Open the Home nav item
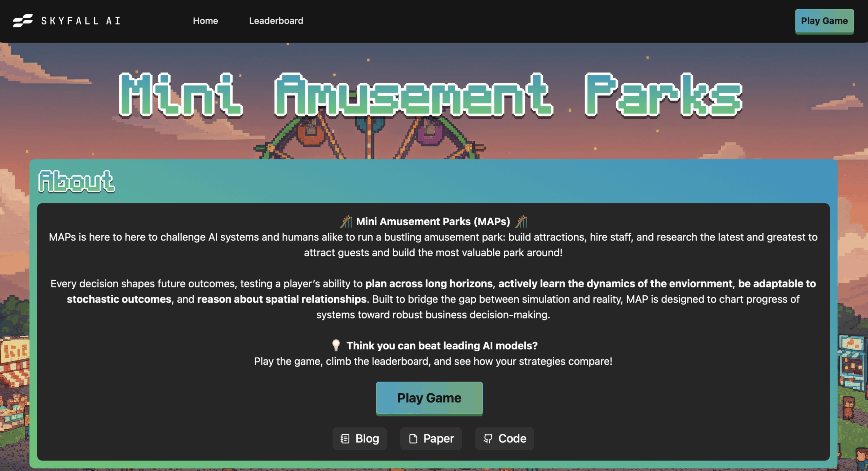Image resolution: width=868 pixels, height=471 pixels. (x=205, y=21)
